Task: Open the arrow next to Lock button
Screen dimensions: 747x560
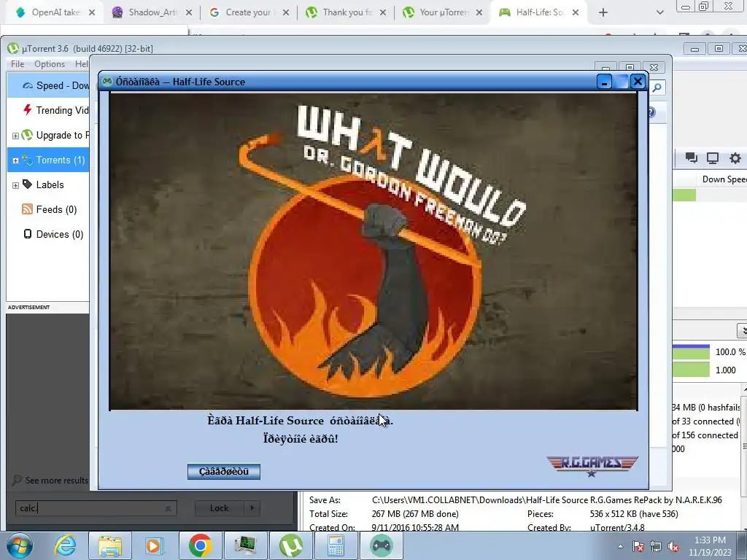Action: point(252,508)
